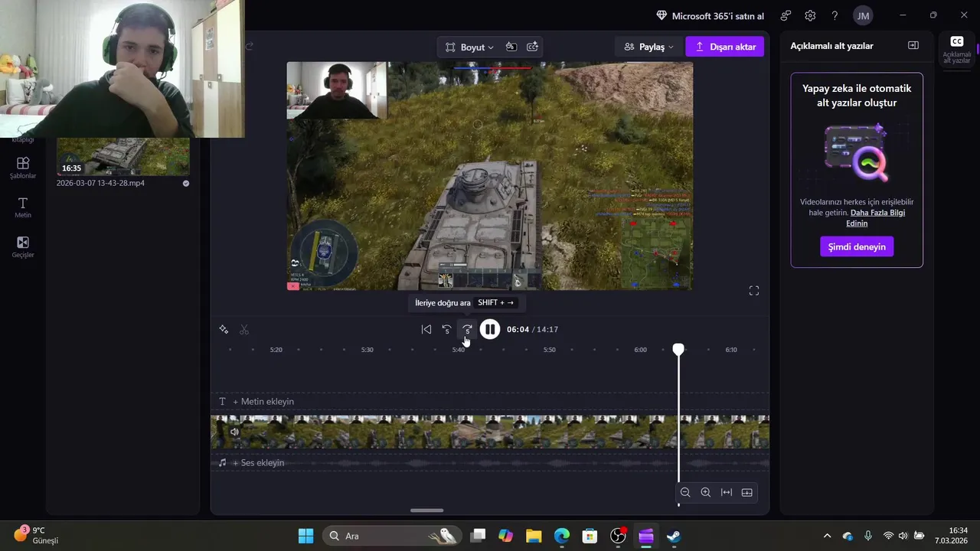The image size is (980, 551).
Task: Click the video preview canvas
Action: click(x=490, y=176)
